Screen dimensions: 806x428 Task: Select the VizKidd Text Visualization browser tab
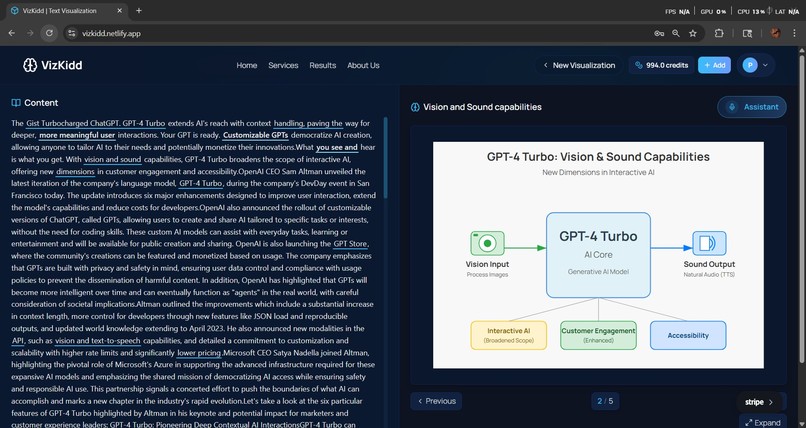(x=66, y=10)
